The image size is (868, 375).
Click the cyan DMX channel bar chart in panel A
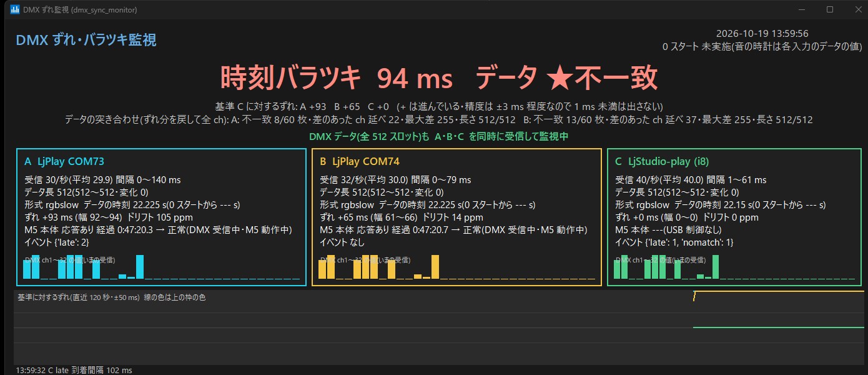(x=161, y=267)
